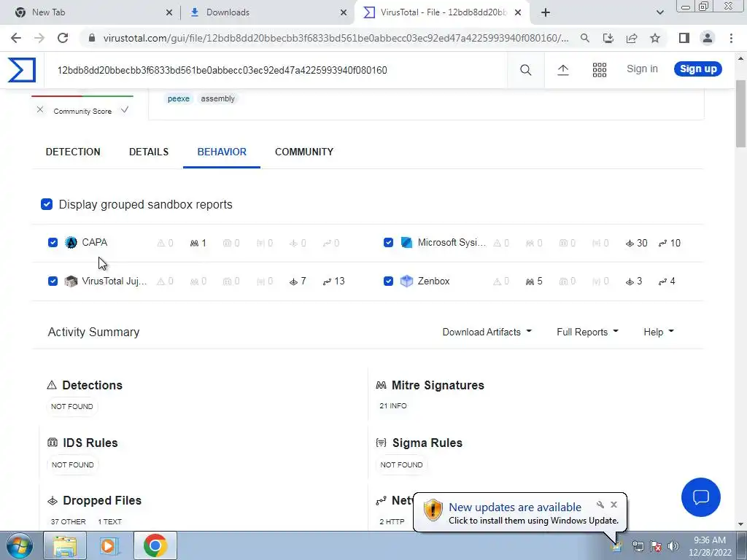Click NOT FOUND under Detections
This screenshot has width=747, height=560.
point(72,407)
